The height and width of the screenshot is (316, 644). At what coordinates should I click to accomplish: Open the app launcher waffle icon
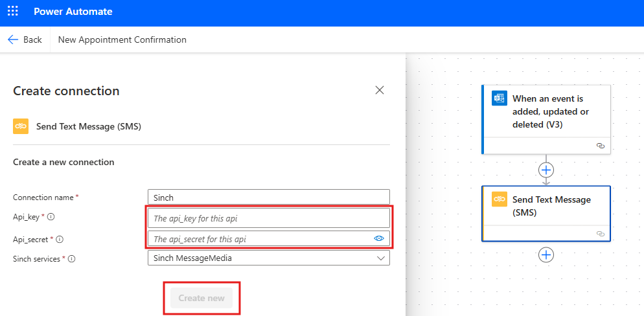13,12
